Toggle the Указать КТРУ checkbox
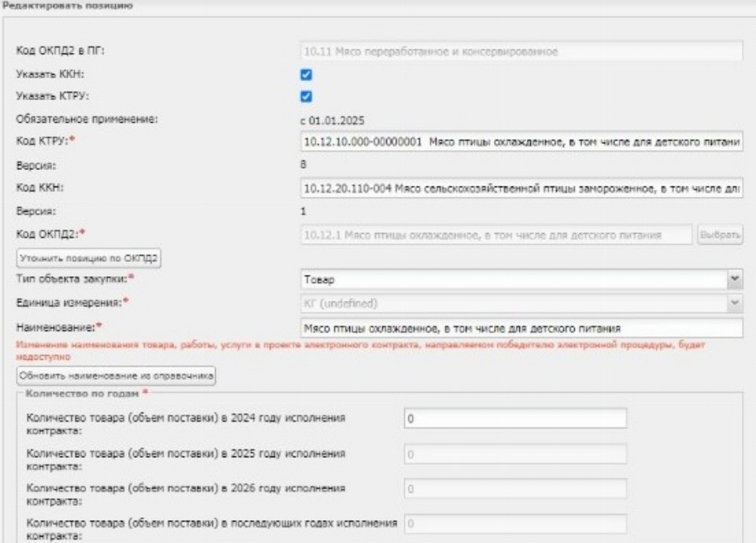756x543 pixels. coord(307,97)
